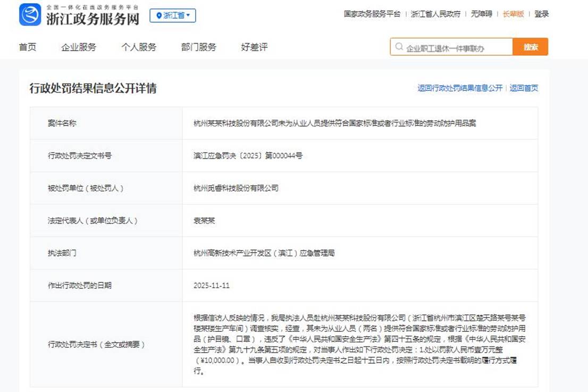The width and height of the screenshot is (588, 392).
Task: Click the Zhejiang government services logo icon
Action: [30, 15]
